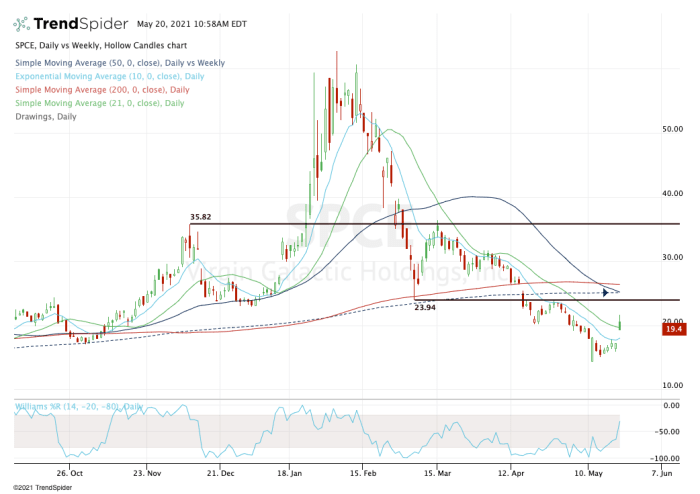Click the 23.94 support level label

click(x=427, y=308)
